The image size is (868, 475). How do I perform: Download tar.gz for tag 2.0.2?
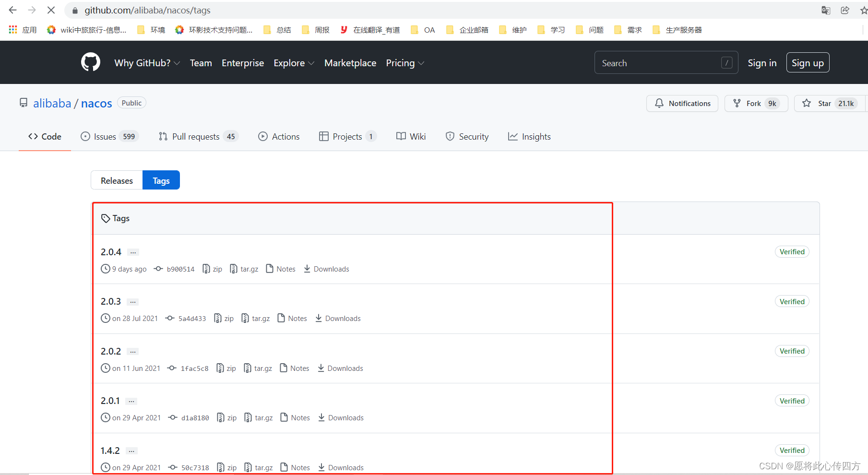click(x=258, y=368)
